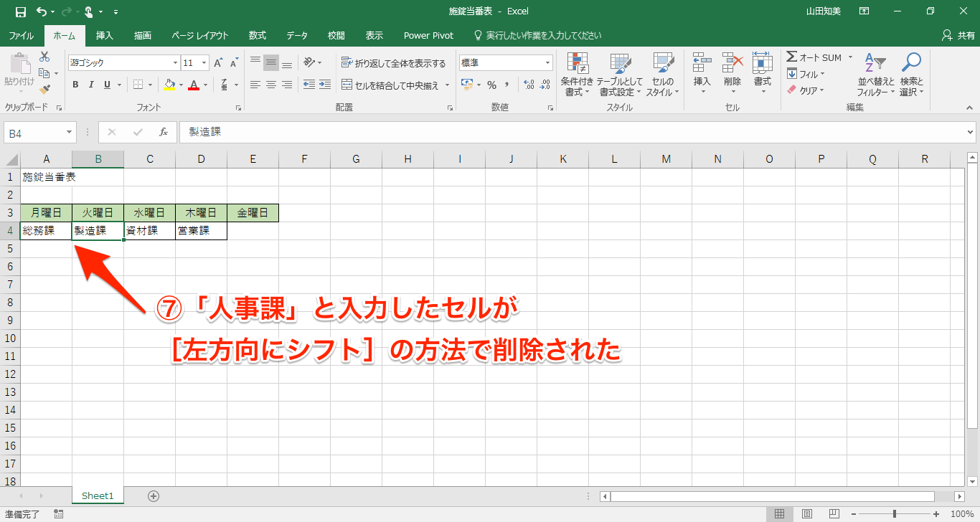The height and width of the screenshot is (522, 980).
Task: Click the Decrease Indent icon
Action: [308, 85]
